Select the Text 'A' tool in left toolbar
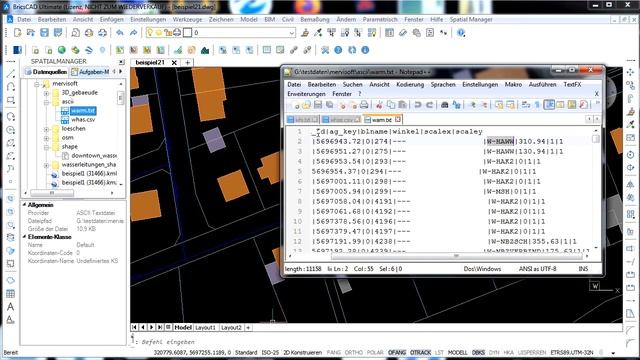 pos(11,307)
